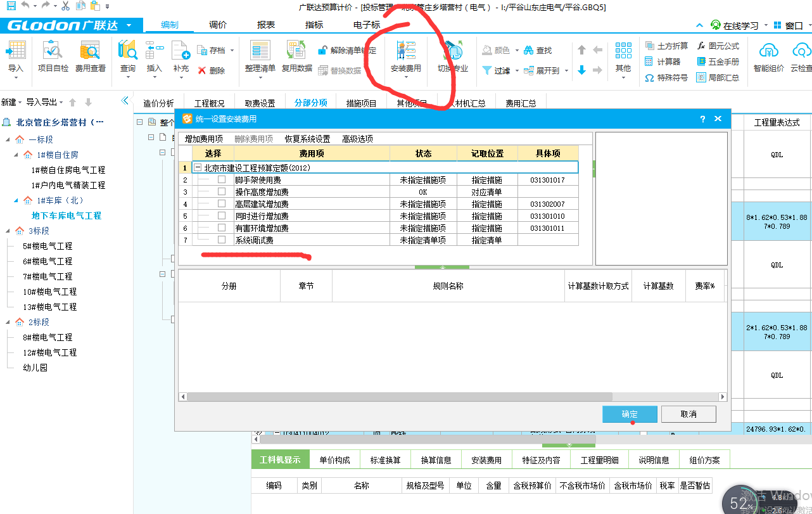Click the 插入 insert icon
The image size is (812, 514).
click(x=155, y=51)
